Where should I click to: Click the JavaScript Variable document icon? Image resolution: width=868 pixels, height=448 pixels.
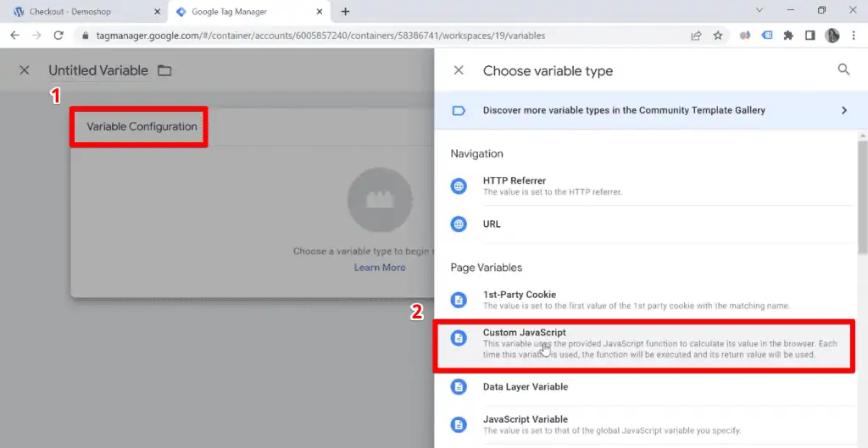[459, 425]
